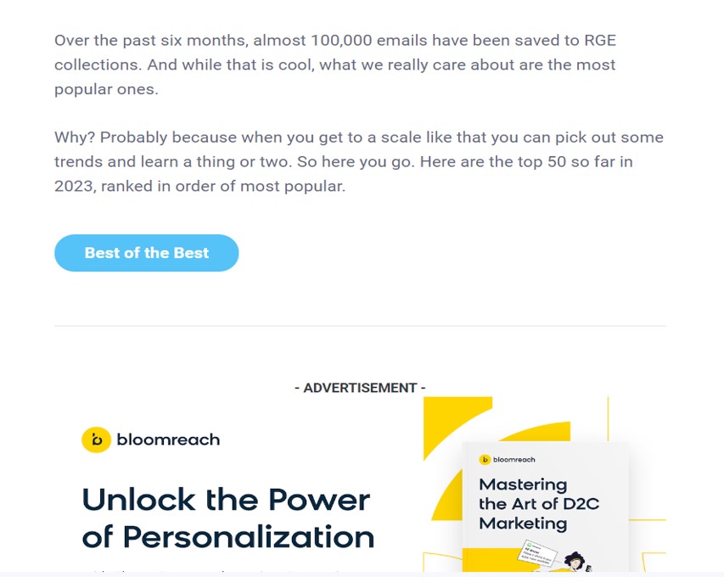724x588 pixels.
Task: Click the bloomreach wordmark in the ad
Action: (168, 440)
